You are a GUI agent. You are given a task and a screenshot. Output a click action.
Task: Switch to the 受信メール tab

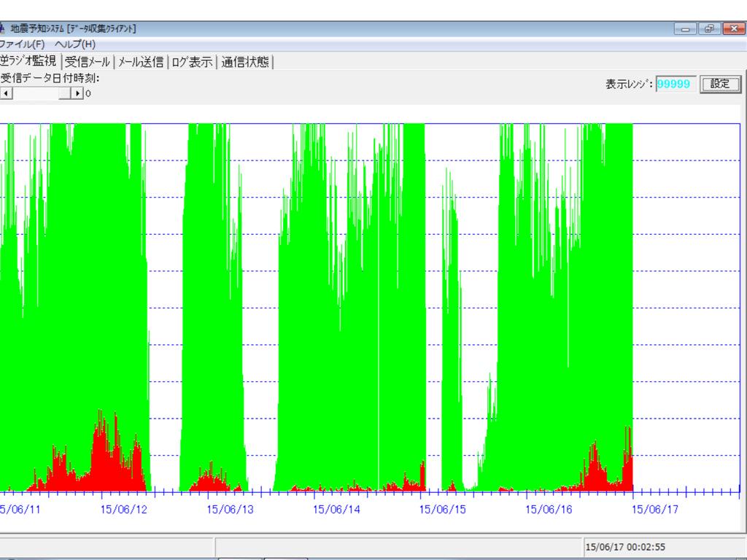(x=88, y=62)
